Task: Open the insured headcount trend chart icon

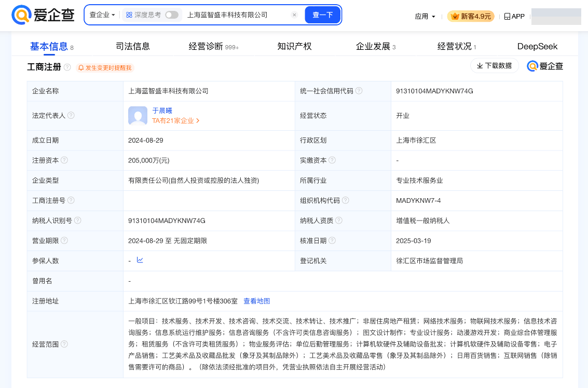Action: (140, 260)
